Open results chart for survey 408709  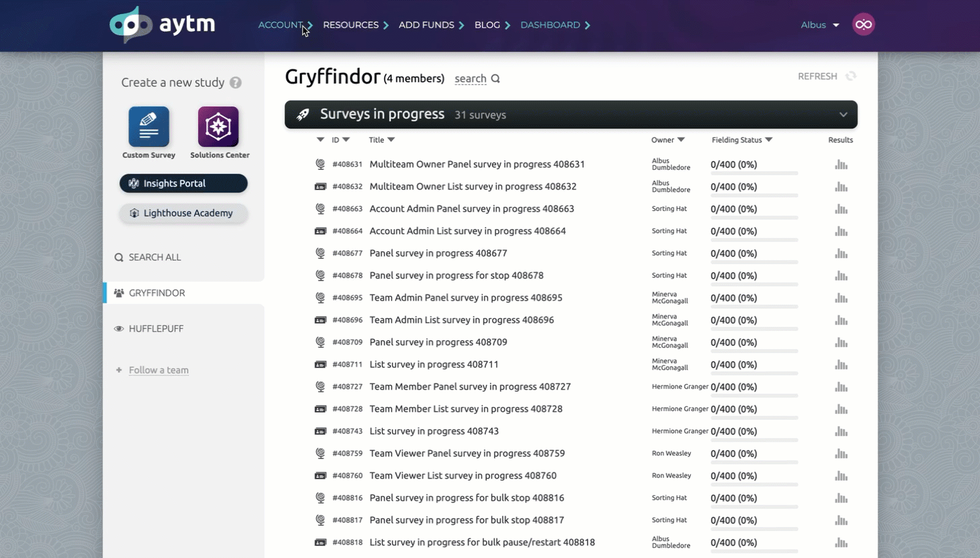(x=840, y=342)
